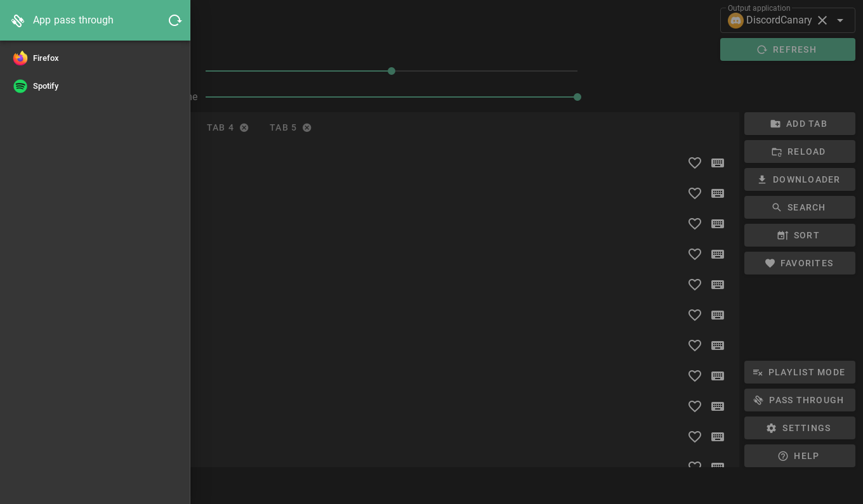Click the green REFRESH button
This screenshot has width=863, height=504.
pos(787,49)
